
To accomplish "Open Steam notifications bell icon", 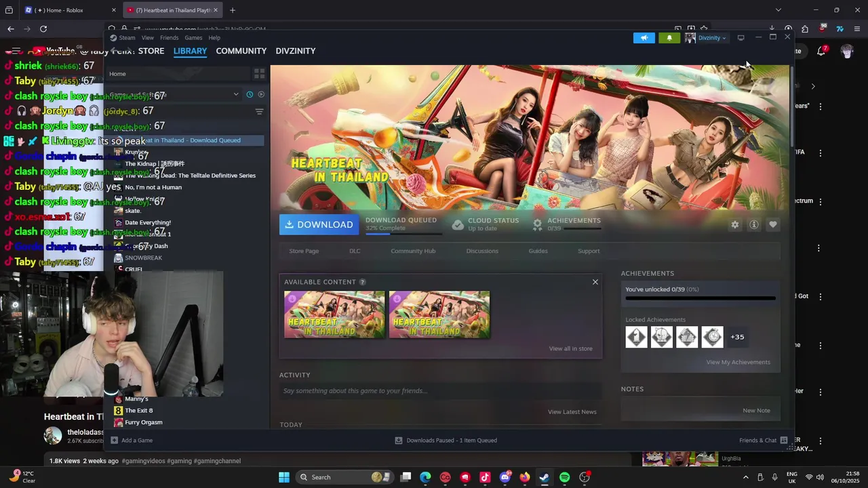I will pos(669,38).
